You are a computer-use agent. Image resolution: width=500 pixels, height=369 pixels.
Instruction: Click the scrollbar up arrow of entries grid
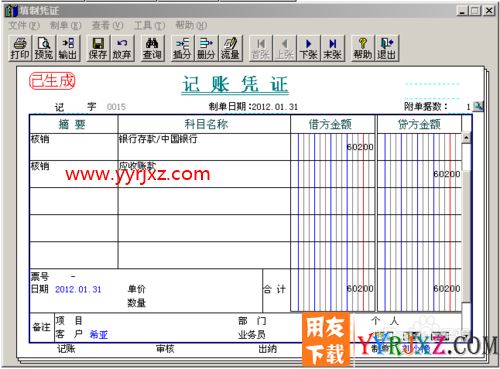466,138
